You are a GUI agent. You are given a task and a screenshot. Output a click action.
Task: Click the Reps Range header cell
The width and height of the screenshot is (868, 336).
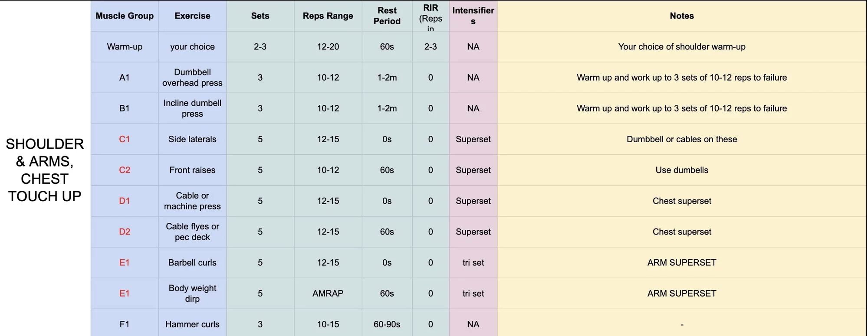point(328,16)
